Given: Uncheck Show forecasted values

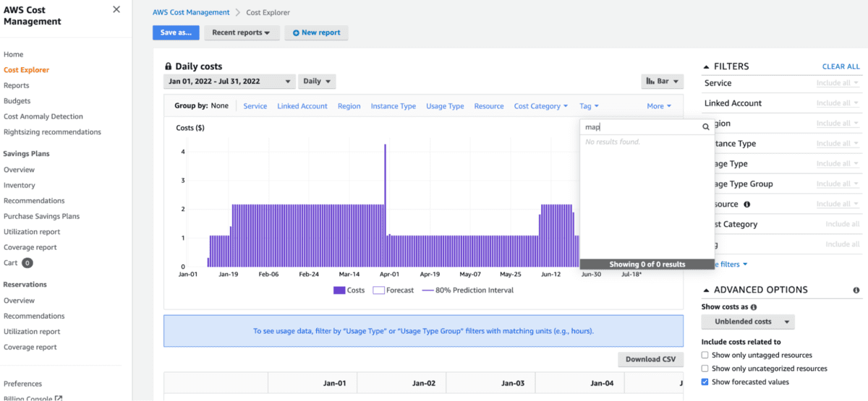Looking at the screenshot, I should [705, 382].
